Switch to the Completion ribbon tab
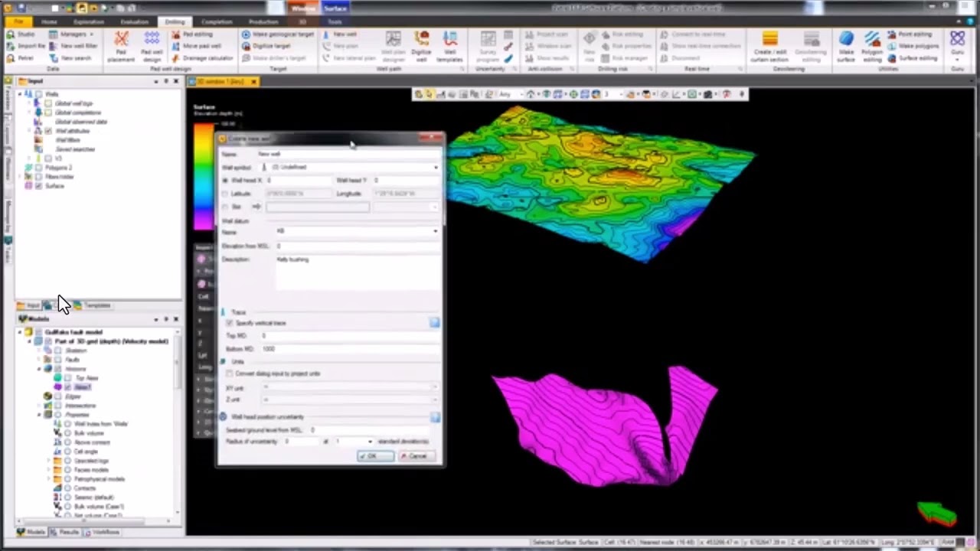Screen dimensions: 980x551 tap(217, 21)
